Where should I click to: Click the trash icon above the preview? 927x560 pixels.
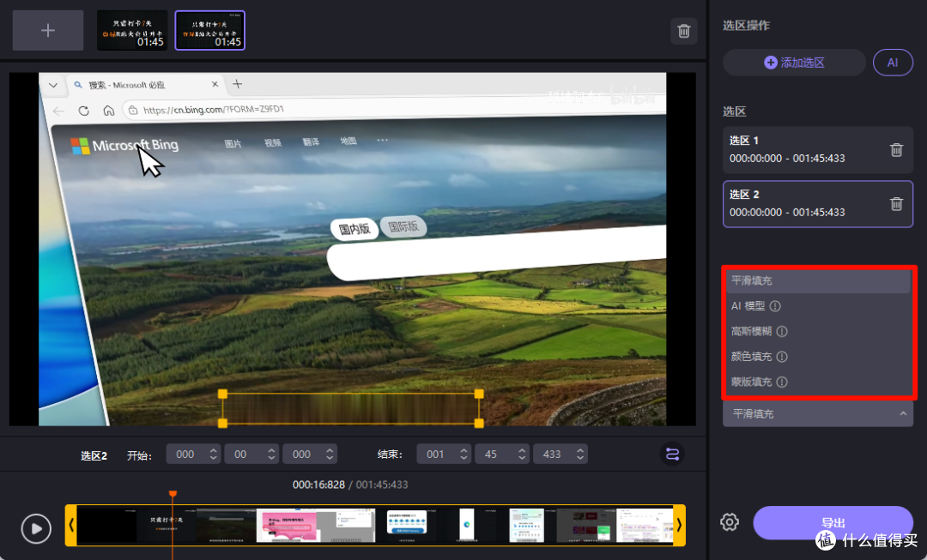point(684,31)
